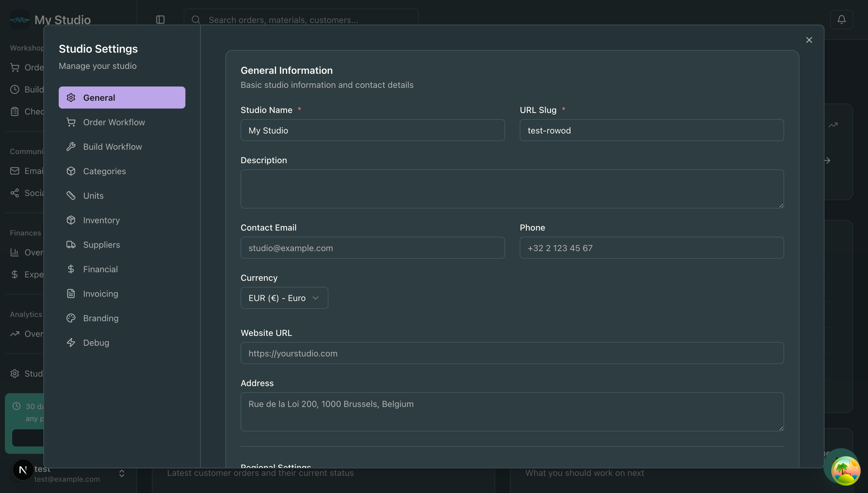Select the Order Workflow settings icon
The height and width of the screenshot is (493, 868).
[x=71, y=122]
